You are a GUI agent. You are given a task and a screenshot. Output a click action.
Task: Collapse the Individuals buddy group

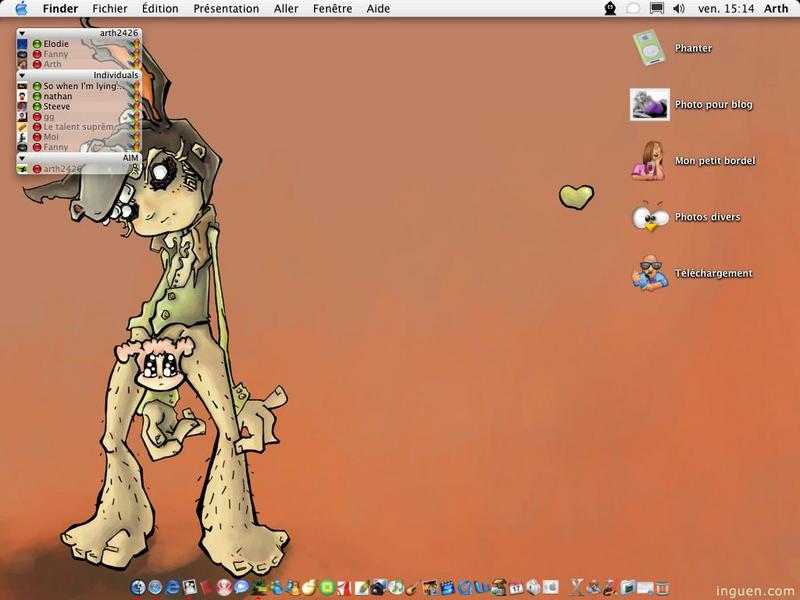(x=22, y=75)
